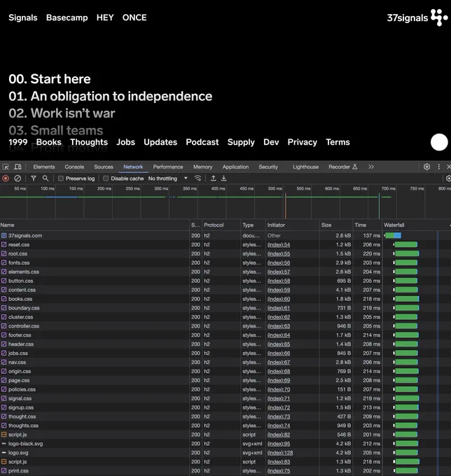Open the Privacy footer link
The height and width of the screenshot is (476, 451).
point(303,142)
